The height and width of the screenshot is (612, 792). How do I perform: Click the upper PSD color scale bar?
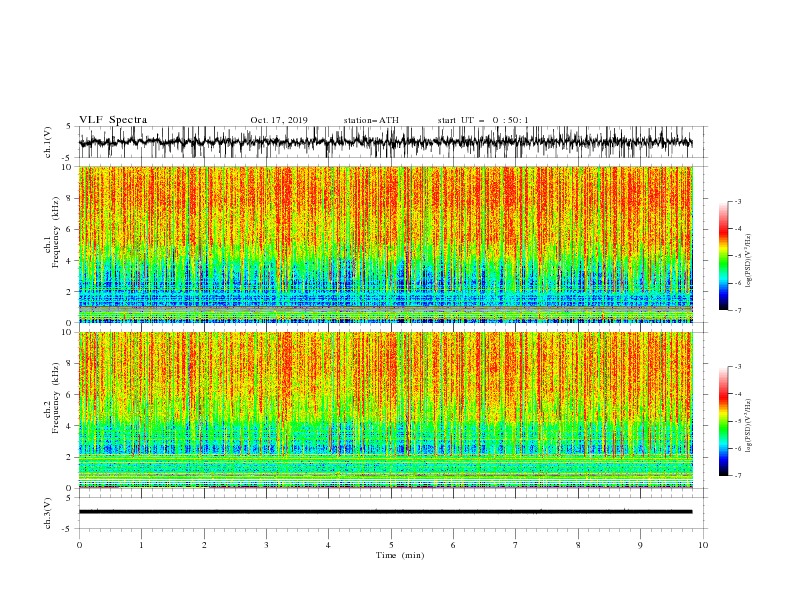[723, 256]
